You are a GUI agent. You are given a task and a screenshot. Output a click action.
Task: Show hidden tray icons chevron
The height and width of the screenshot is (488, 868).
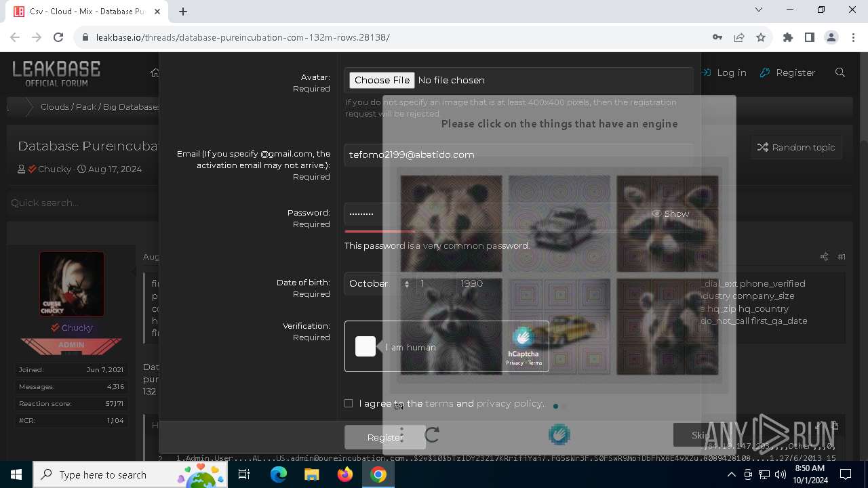(732, 474)
